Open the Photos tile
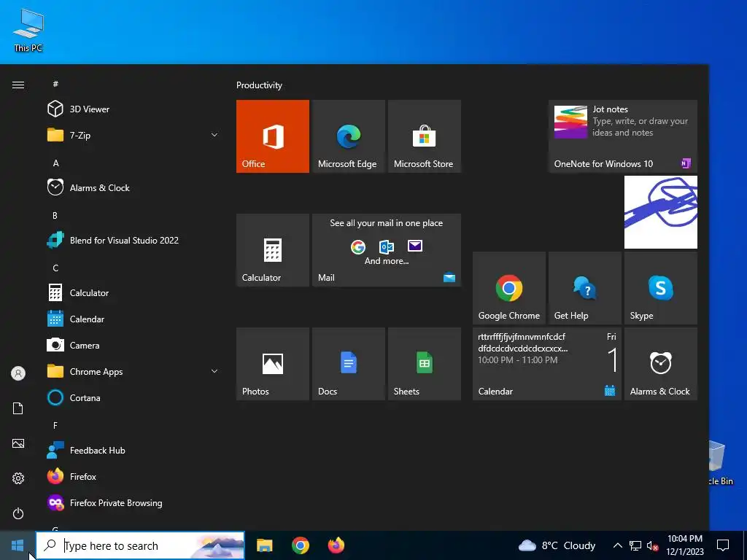The height and width of the screenshot is (560, 747). pyautogui.click(x=273, y=364)
